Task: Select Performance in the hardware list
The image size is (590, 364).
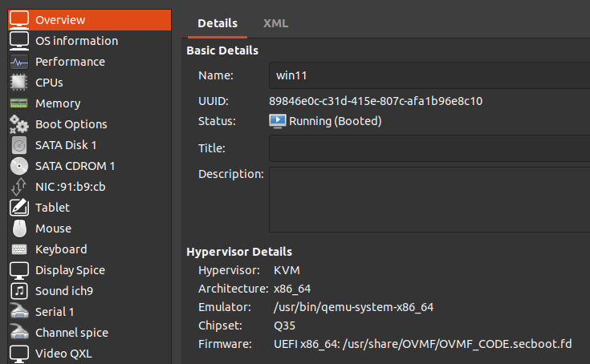Action: pyautogui.click(x=70, y=61)
